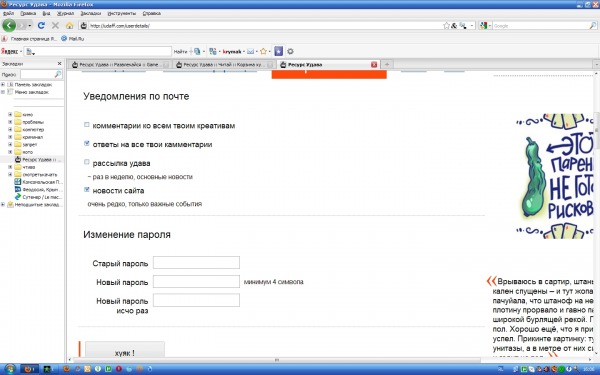Click the Yandex bar bookmarks star icon
Image resolution: width=600 pixels, height=375 pixels.
[x=263, y=51]
